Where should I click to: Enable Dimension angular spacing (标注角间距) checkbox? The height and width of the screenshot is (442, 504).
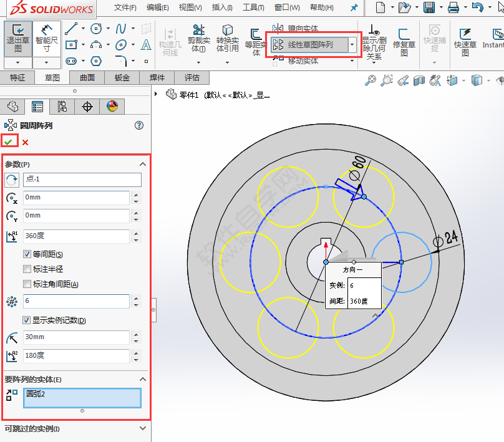tap(27, 284)
